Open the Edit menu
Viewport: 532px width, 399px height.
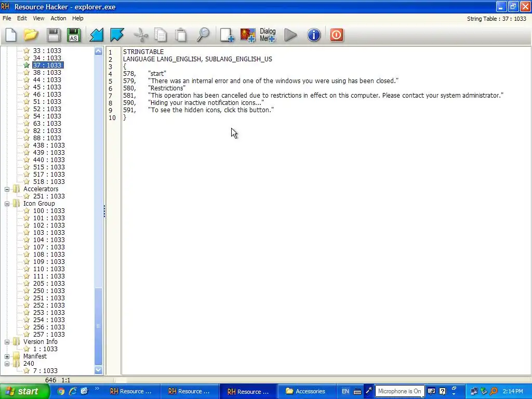coord(22,18)
